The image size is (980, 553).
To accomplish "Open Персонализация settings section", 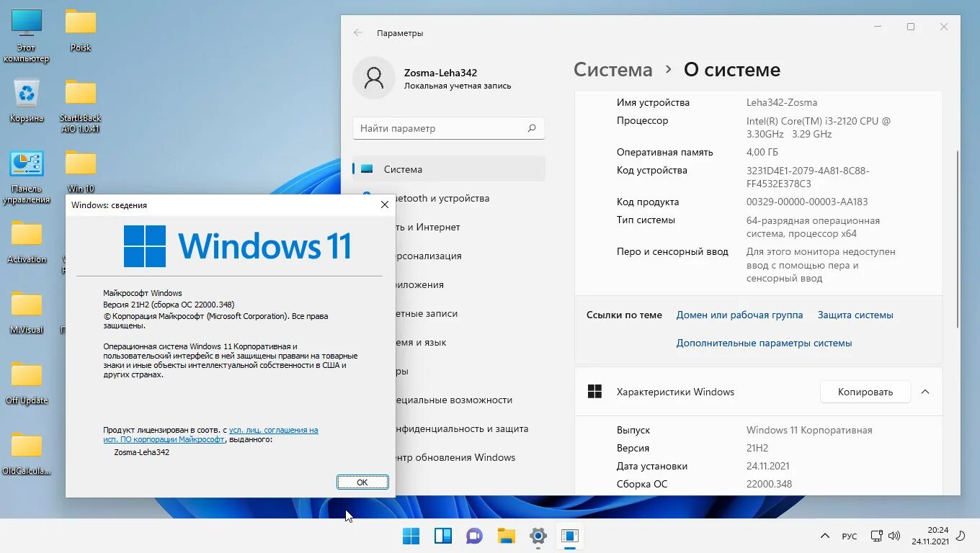I will point(448,256).
